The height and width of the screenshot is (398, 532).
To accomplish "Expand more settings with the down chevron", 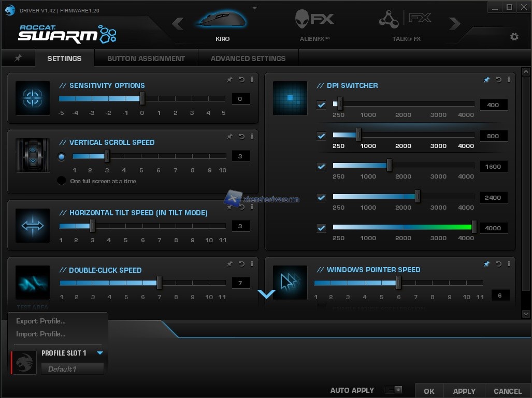I will pos(266,294).
